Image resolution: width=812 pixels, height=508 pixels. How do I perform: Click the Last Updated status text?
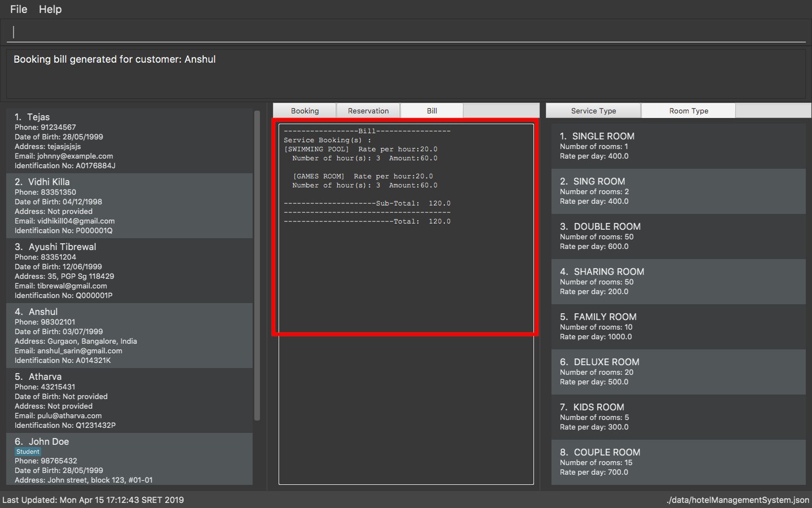pyautogui.click(x=93, y=500)
